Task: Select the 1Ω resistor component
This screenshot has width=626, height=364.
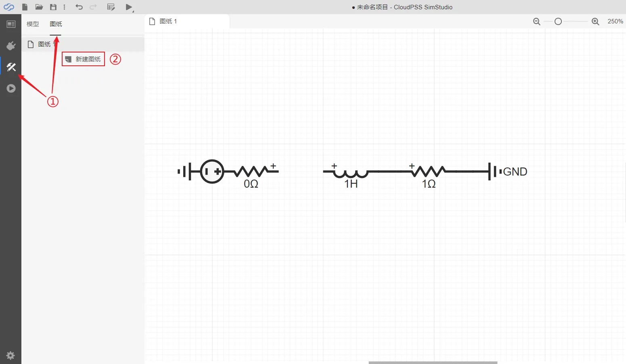Action: click(x=428, y=171)
